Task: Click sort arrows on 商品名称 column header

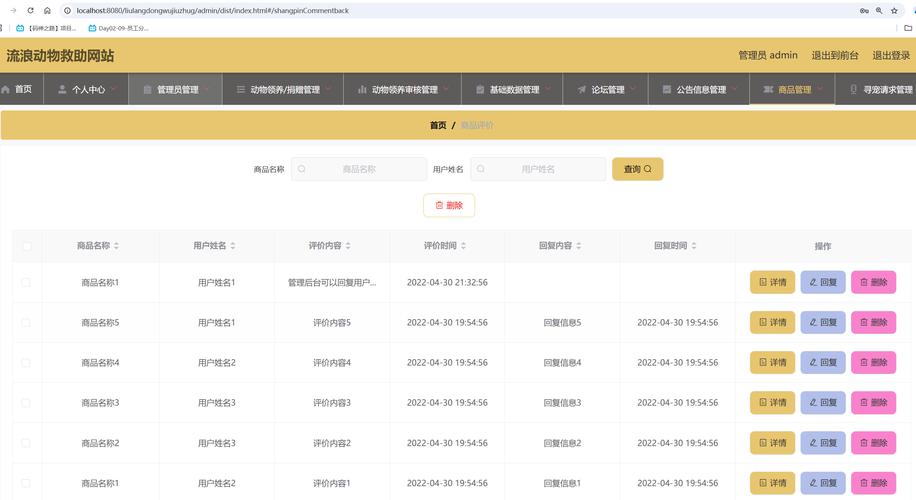Action: [116, 246]
